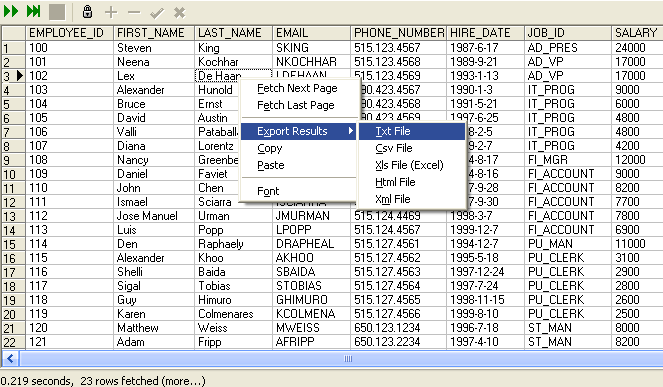The width and height of the screenshot is (663, 387).
Task: Click the minus delete record icon
Action: pyautogui.click(x=134, y=12)
